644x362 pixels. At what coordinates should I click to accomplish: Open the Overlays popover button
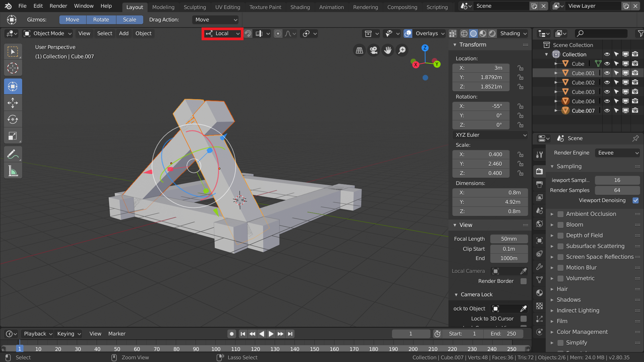pyautogui.click(x=430, y=34)
